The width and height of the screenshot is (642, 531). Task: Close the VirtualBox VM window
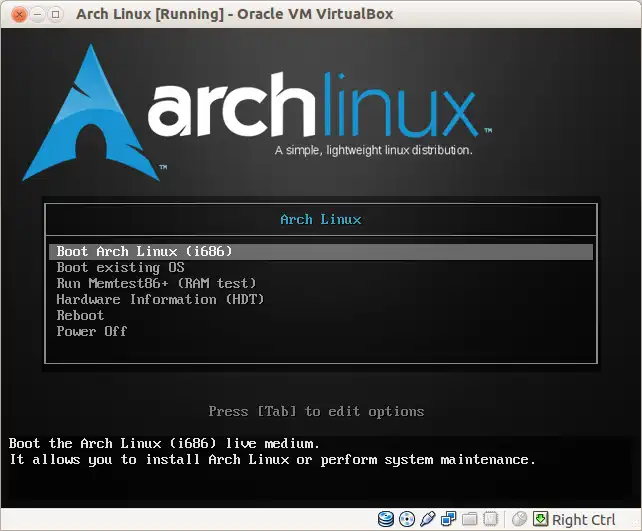coord(19,14)
